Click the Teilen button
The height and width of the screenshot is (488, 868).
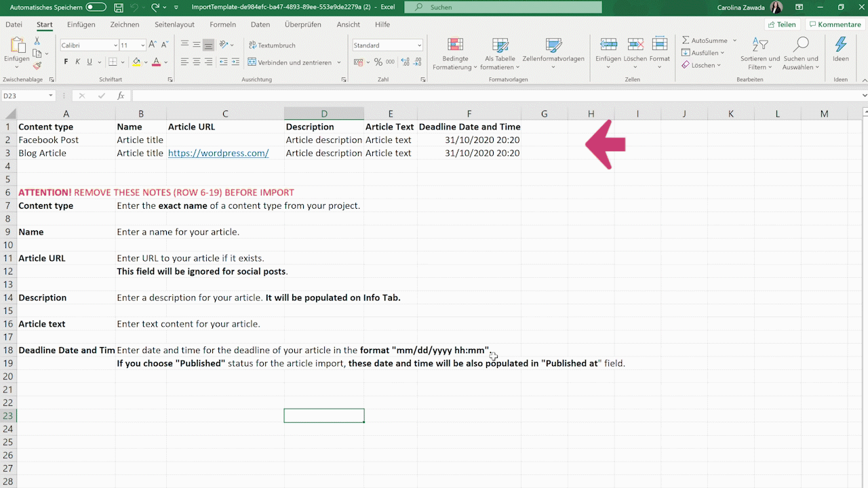(782, 24)
